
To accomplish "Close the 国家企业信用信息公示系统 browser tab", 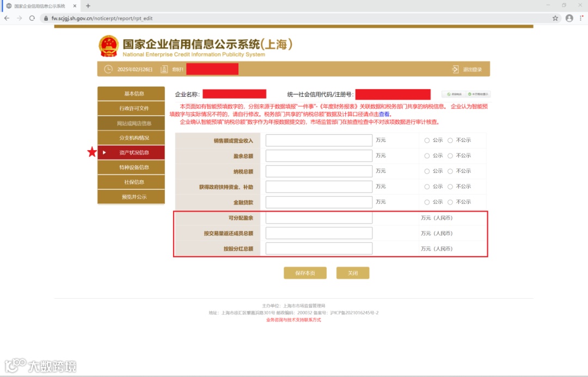I will (75, 5).
